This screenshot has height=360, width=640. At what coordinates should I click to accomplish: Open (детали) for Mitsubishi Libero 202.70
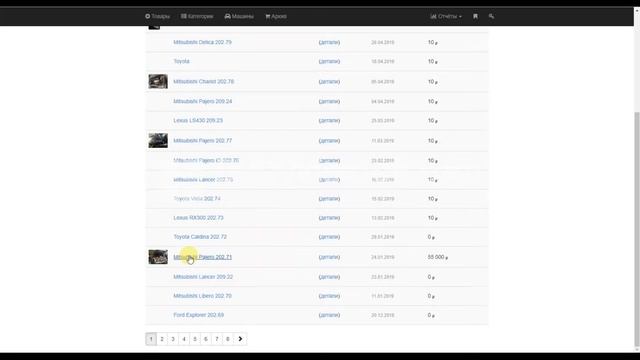coord(329,296)
